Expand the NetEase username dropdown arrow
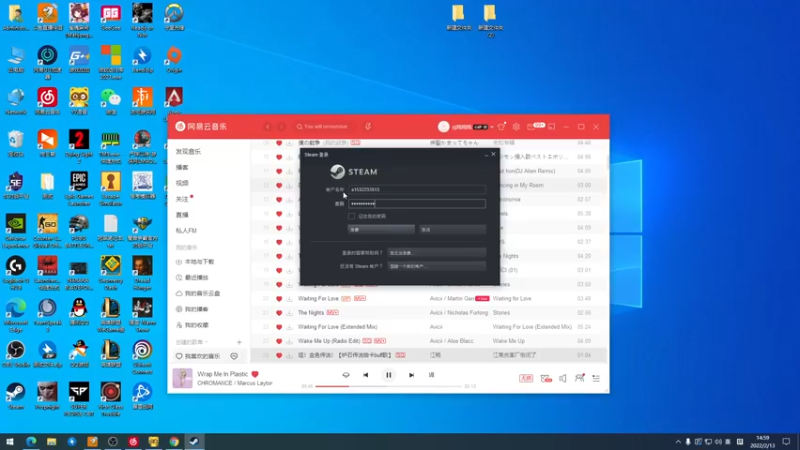The height and width of the screenshot is (450, 800). tap(492, 127)
